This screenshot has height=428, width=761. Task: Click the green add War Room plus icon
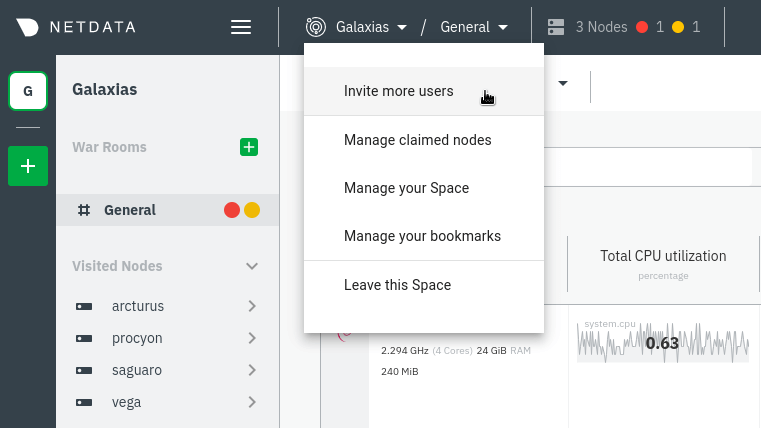coord(249,147)
